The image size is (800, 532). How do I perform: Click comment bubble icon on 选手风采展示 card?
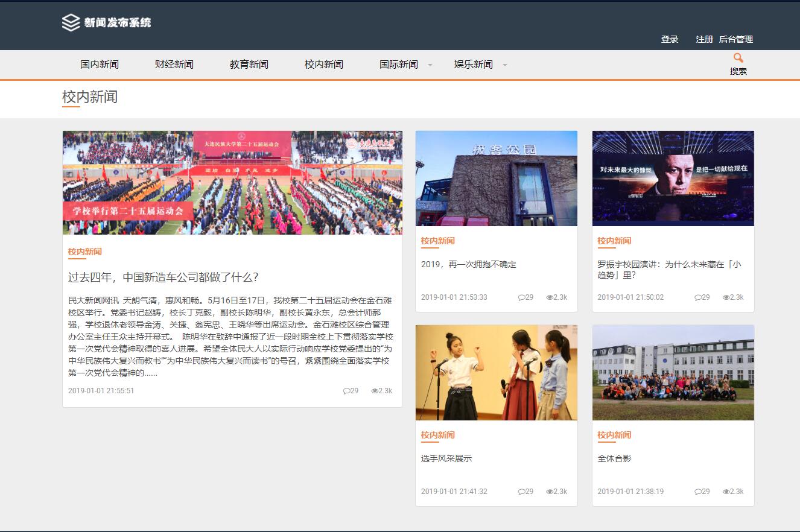point(521,492)
